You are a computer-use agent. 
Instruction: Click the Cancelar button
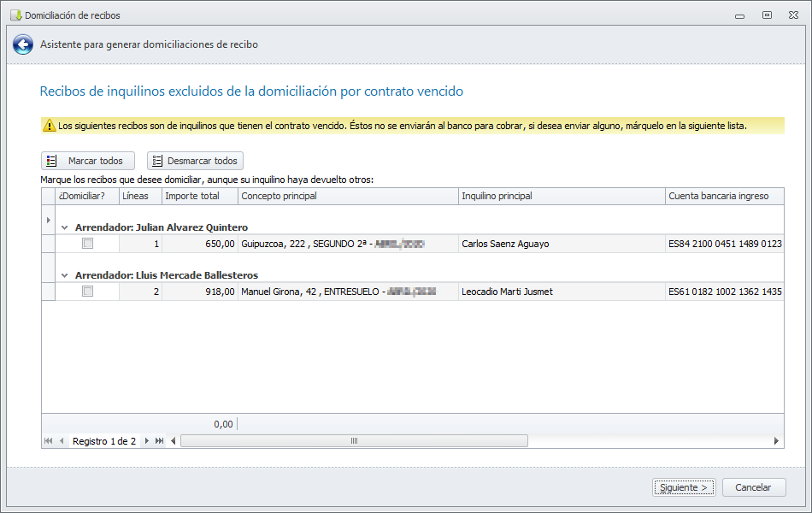pyautogui.click(x=754, y=487)
